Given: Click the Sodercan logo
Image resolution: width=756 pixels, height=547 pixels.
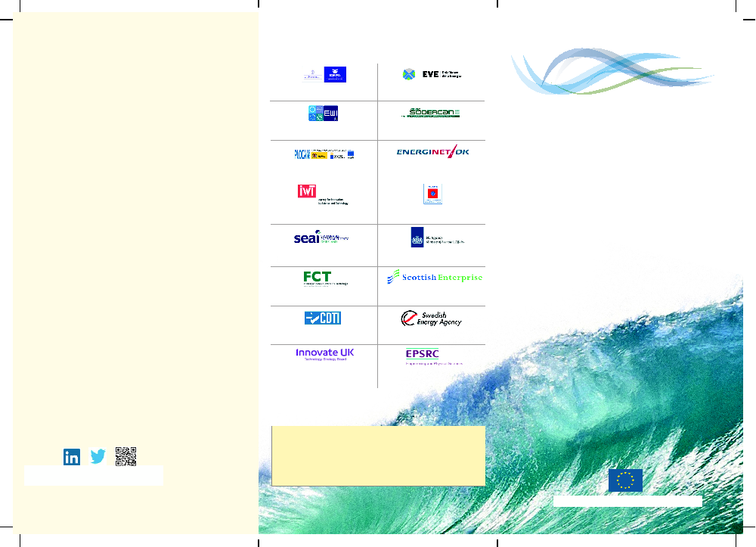Looking at the screenshot, I should pyautogui.click(x=431, y=113).
